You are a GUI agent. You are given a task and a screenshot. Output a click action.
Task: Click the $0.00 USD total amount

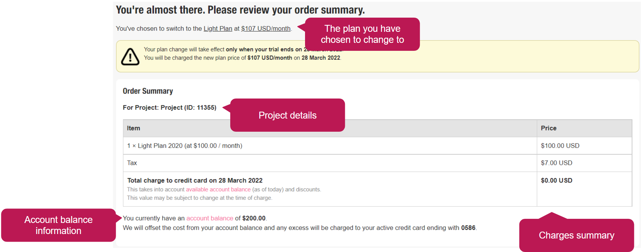[556, 180]
